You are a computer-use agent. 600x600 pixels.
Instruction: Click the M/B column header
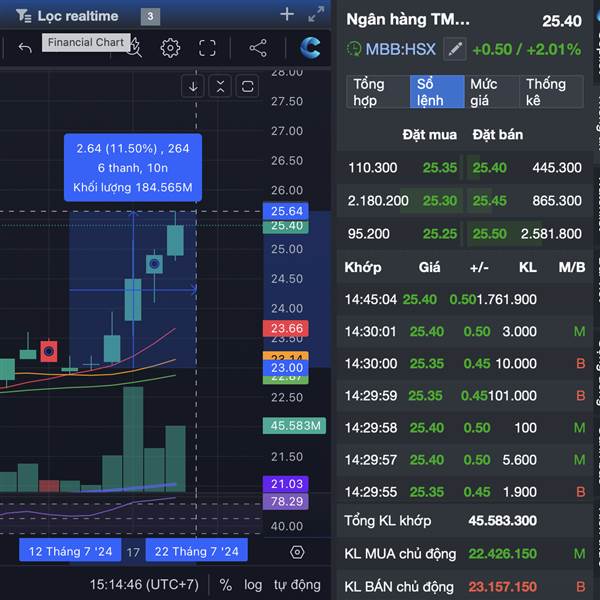click(x=572, y=267)
